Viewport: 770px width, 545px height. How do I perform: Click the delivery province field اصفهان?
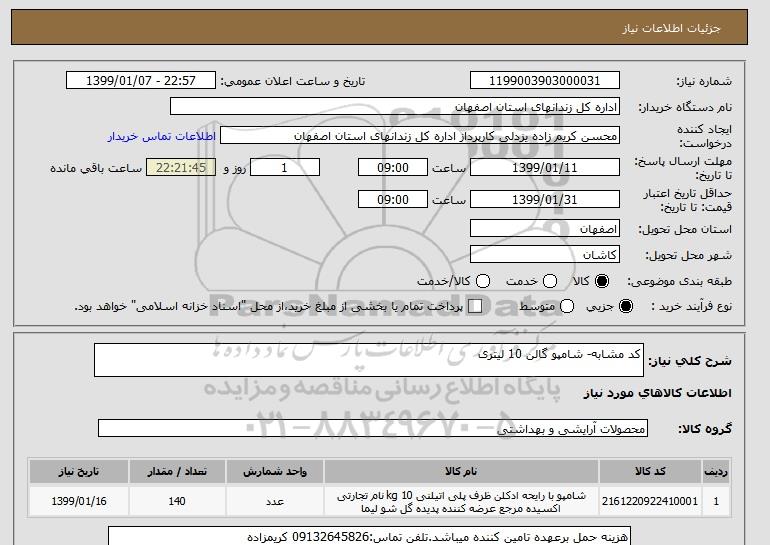tap(545, 229)
